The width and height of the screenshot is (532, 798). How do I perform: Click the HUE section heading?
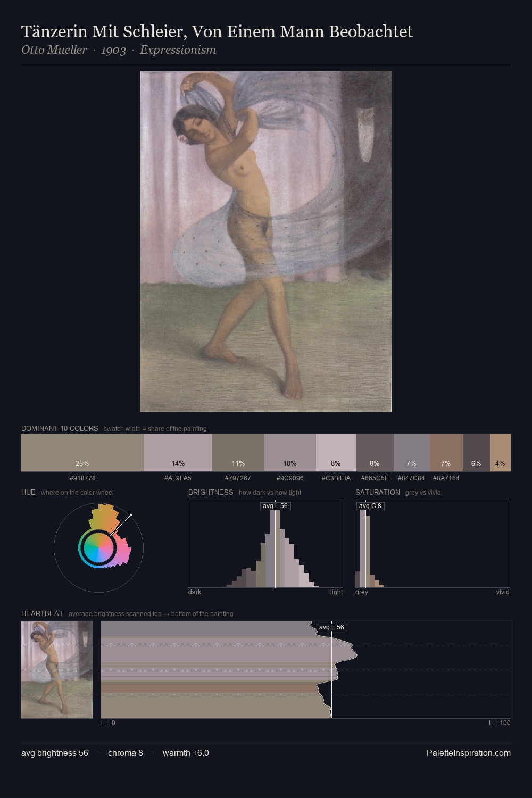[x=28, y=492]
